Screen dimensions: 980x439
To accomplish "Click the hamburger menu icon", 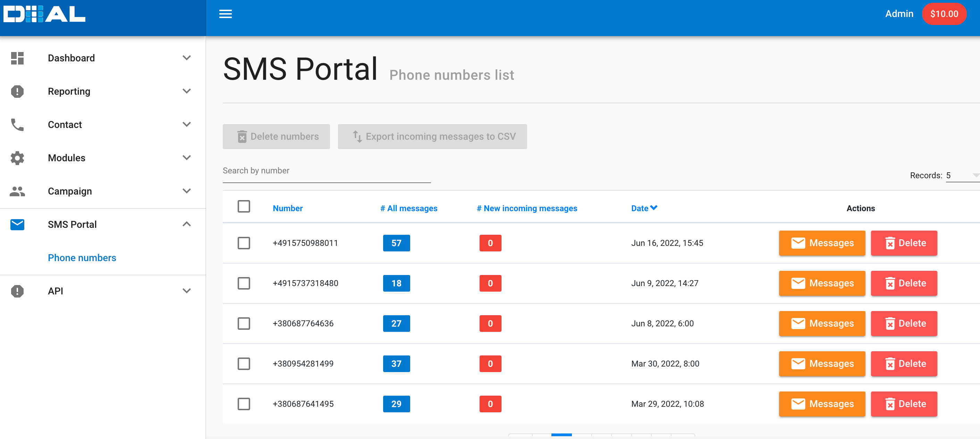I will (x=225, y=14).
